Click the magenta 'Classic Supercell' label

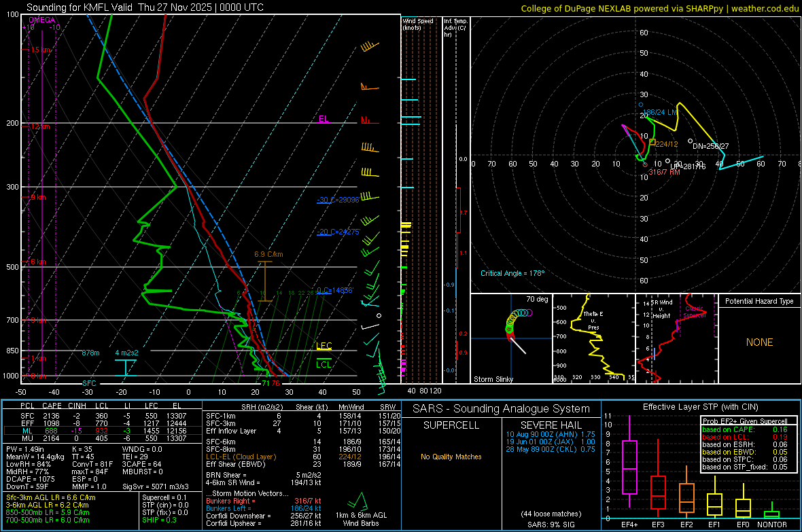click(695, 312)
